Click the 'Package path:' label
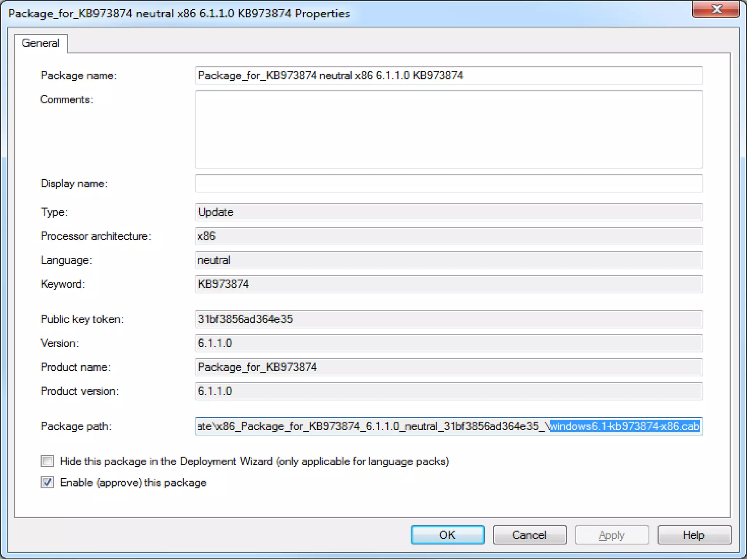 point(76,426)
